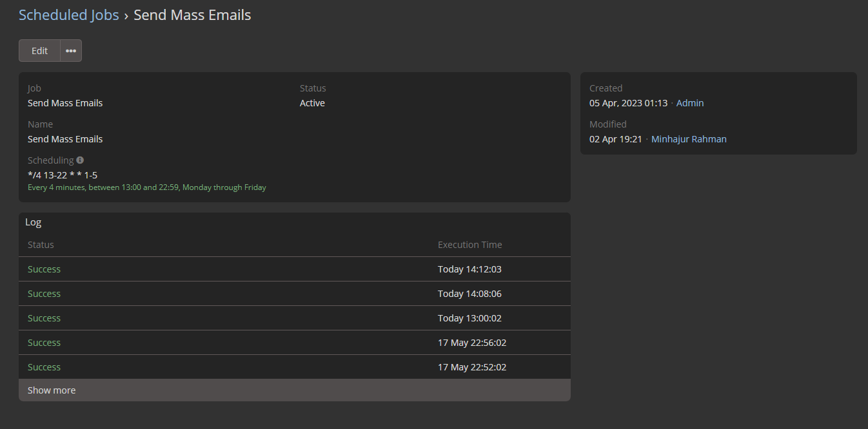Open the Admin user link

[690, 103]
